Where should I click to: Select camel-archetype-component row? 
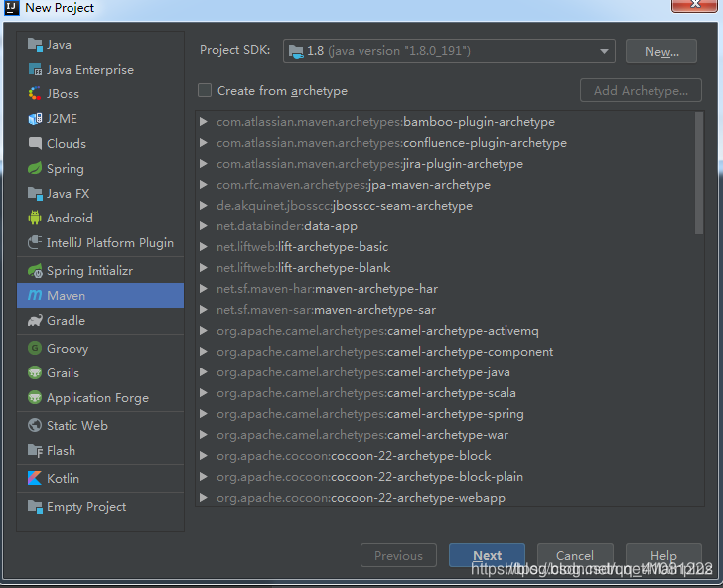pos(445,351)
